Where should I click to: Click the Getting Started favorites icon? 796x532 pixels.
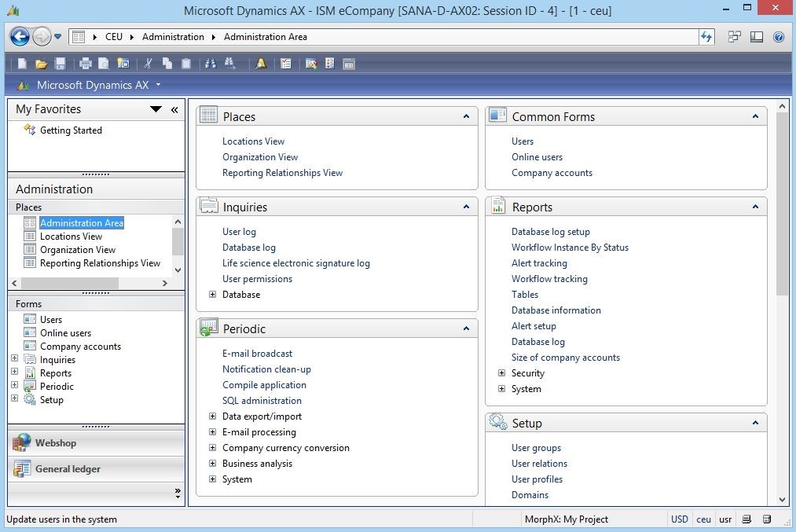coord(29,130)
